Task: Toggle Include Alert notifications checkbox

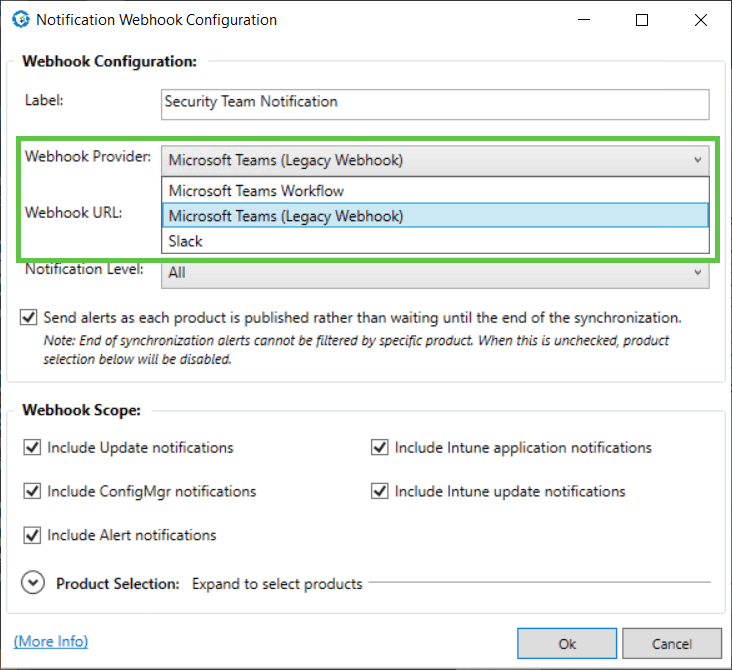Action: coord(32,535)
